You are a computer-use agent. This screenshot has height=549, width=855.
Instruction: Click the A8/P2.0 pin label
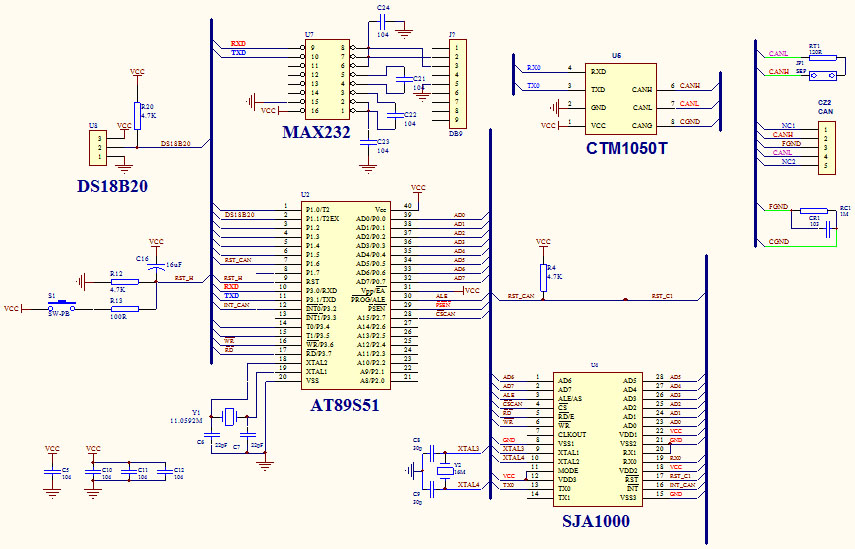pos(372,381)
